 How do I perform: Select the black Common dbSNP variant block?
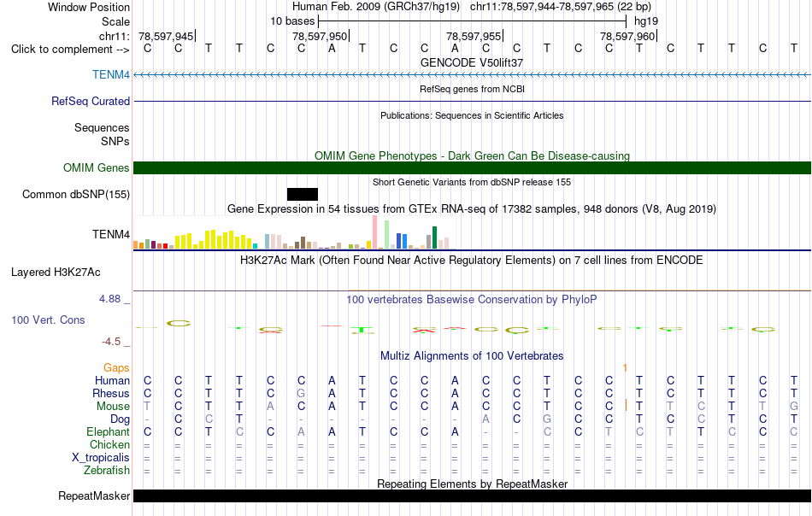(303, 194)
